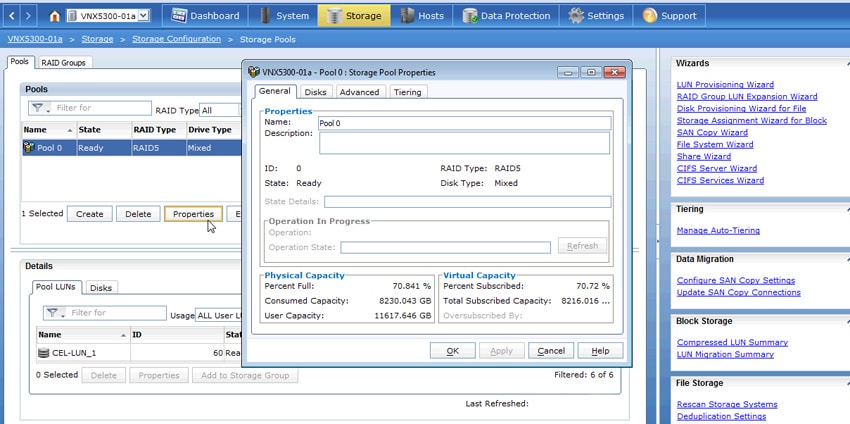Click the Delete pool button
The height and width of the screenshot is (424, 850).
(138, 214)
